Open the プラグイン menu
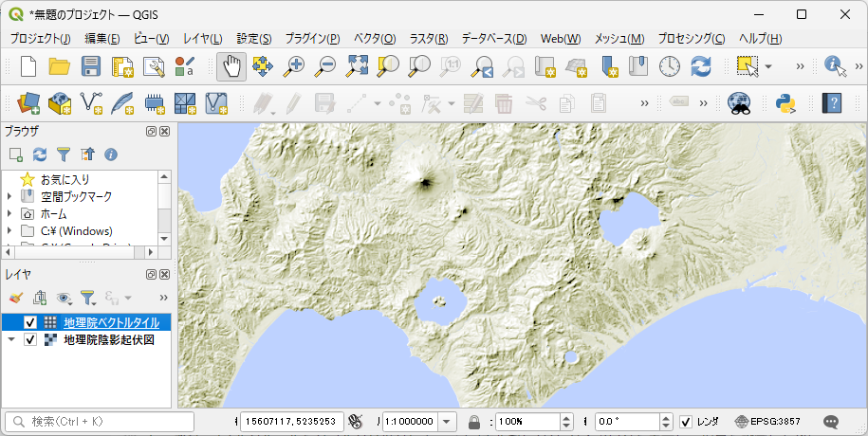This screenshot has width=868, height=436. pyautogui.click(x=312, y=39)
